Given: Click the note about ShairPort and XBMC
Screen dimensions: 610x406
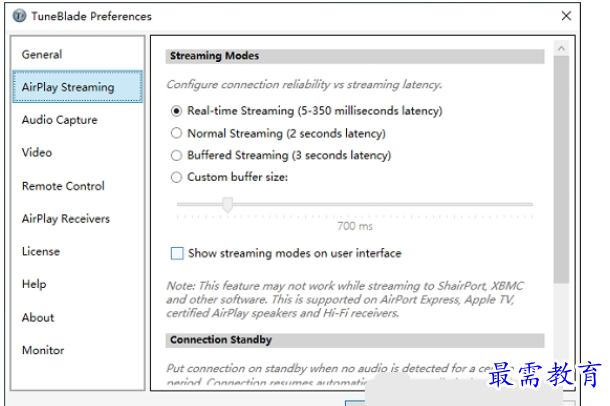Looking at the screenshot, I should 345,299.
